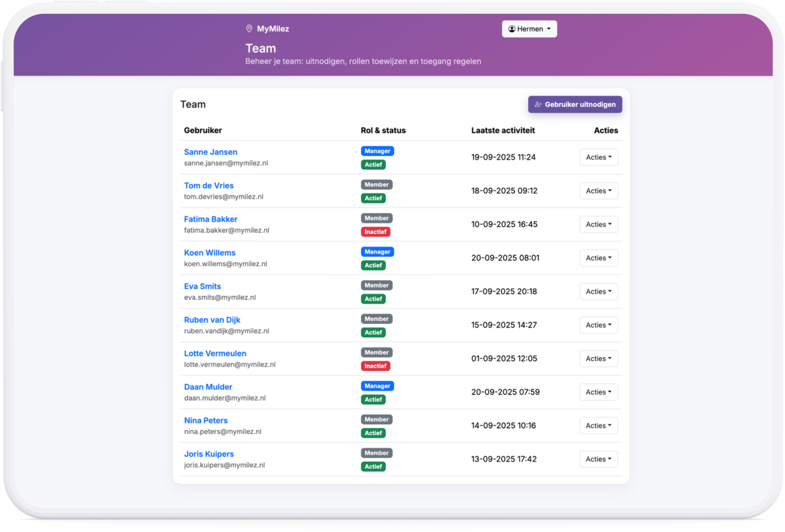Screen dimensions: 785x532
Task: Click the MyMilez brand title
Action: click(273, 29)
